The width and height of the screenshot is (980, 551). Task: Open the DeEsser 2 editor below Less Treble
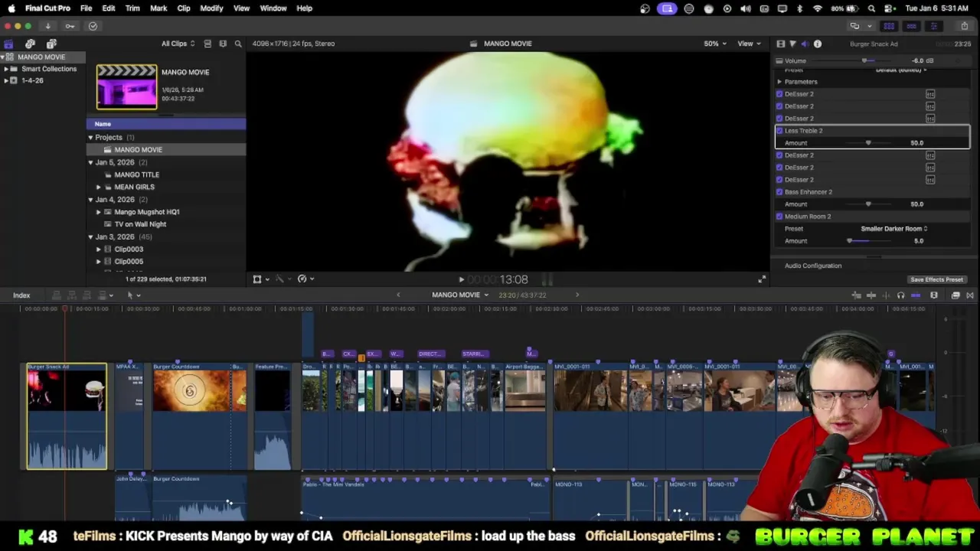tap(930, 155)
